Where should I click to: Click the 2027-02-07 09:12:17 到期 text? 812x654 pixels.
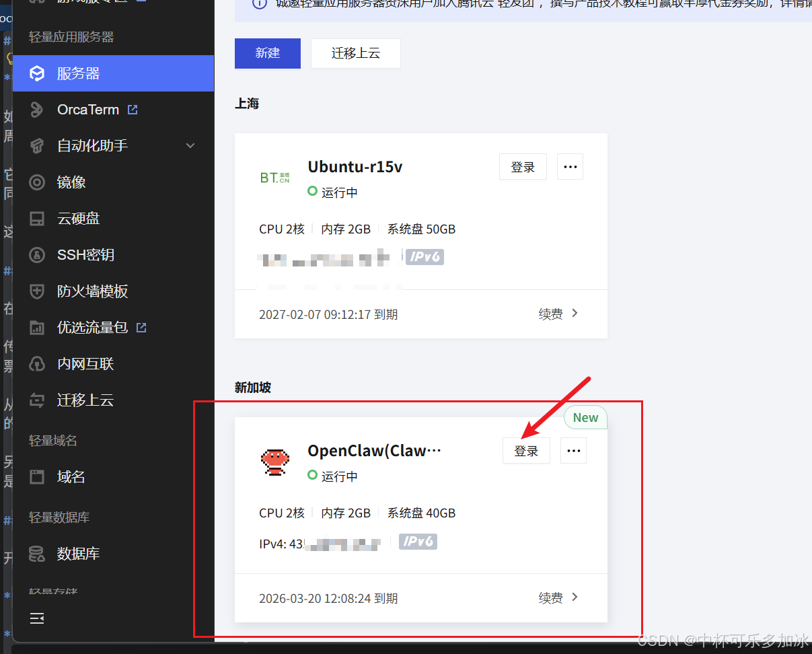[328, 314]
